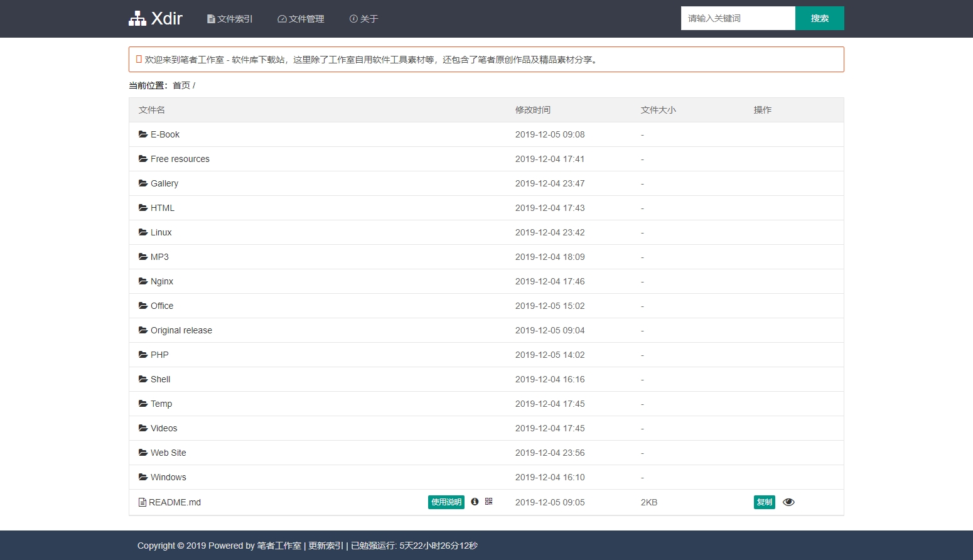The height and width of the screenshot is (560, 973).
Task: Click the 复制 copy button
Action: pos(765,502)
